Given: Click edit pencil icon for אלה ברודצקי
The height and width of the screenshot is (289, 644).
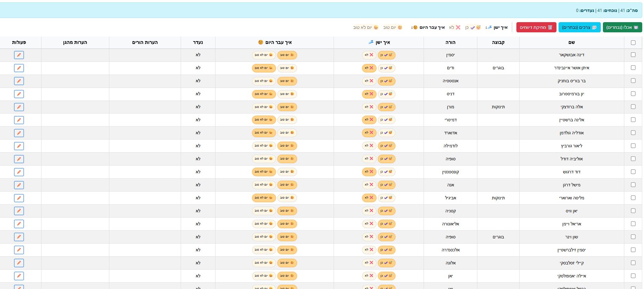Looking at the screenshot, I should coord(19,107).
